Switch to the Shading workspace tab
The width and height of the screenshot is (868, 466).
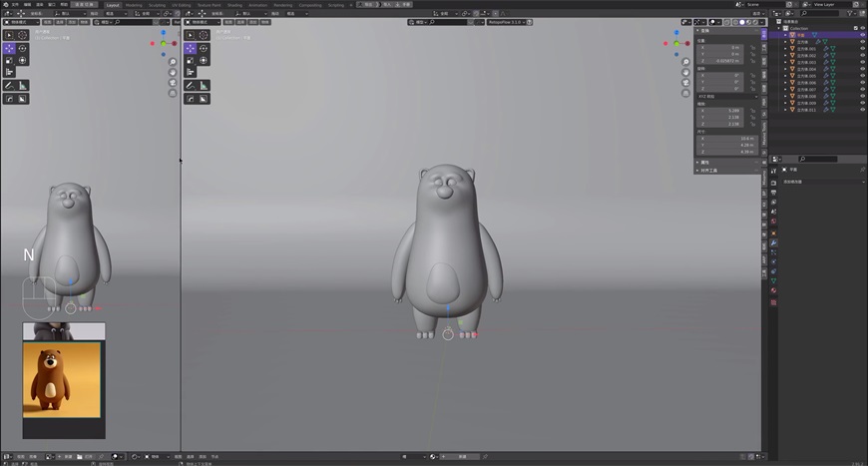pos(234,5)
